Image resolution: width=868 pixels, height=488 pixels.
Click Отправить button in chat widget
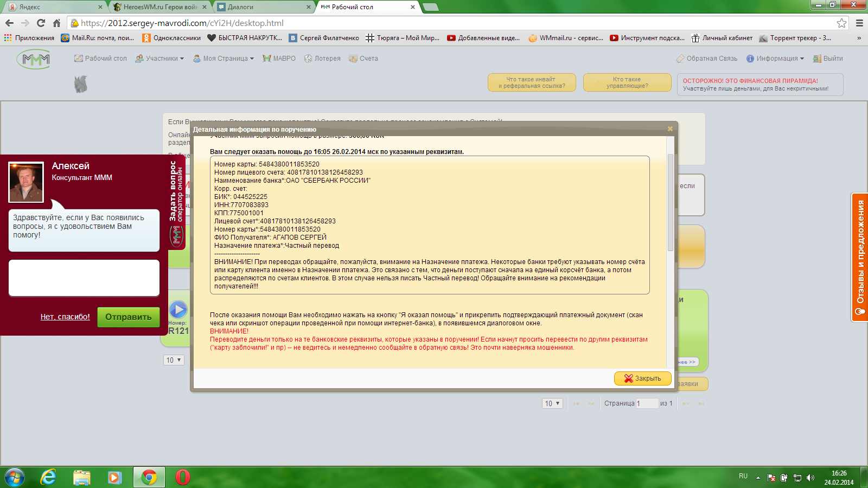[129, 317]
